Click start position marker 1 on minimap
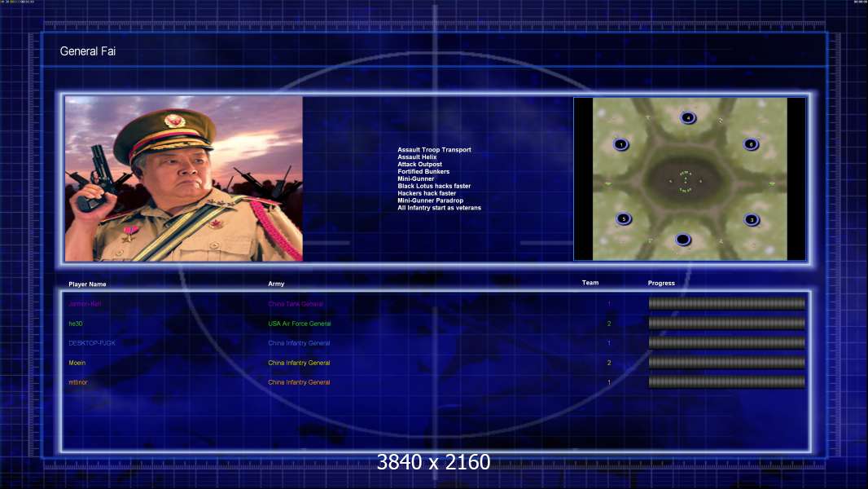868x489 pixels. 621,144
